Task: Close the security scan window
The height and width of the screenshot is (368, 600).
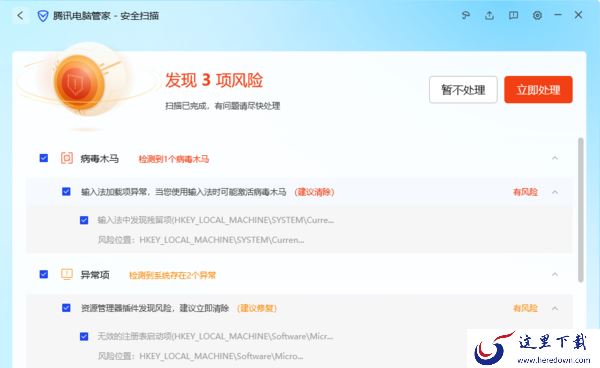Action: [578, 15]
